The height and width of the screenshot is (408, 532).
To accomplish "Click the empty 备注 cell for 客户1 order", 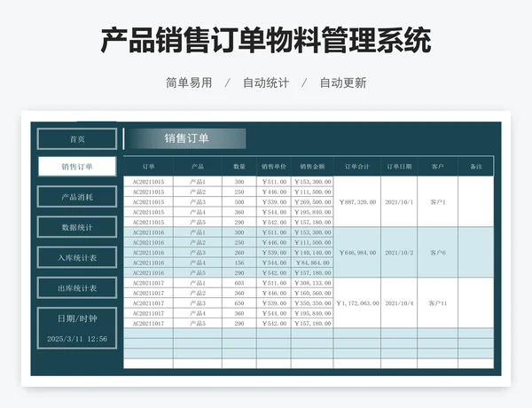I will tap(476, 202).
